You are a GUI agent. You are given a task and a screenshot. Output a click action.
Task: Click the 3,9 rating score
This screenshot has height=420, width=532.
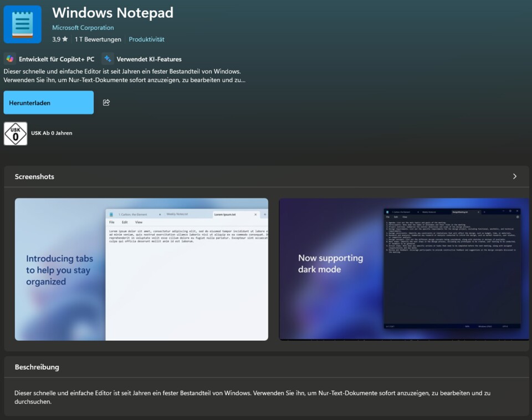point(57,39)
